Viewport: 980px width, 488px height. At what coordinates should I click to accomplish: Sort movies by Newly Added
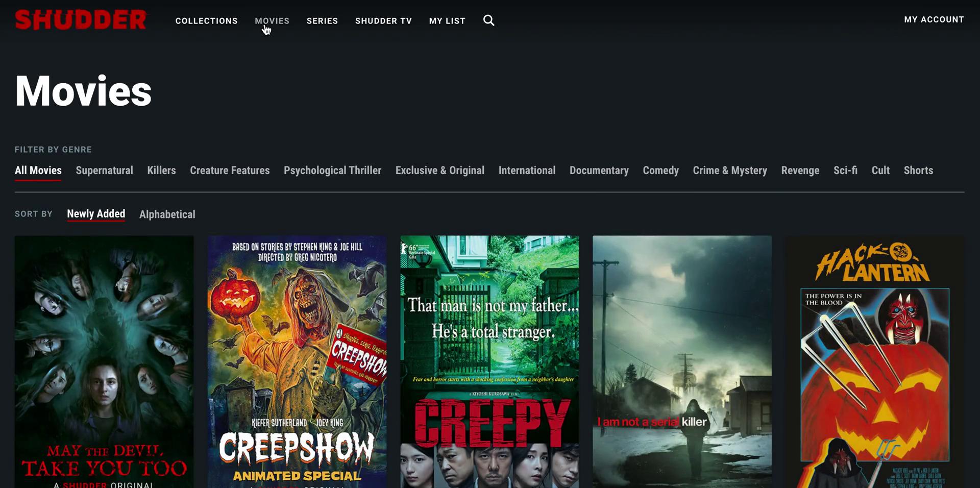pos(96,214)
